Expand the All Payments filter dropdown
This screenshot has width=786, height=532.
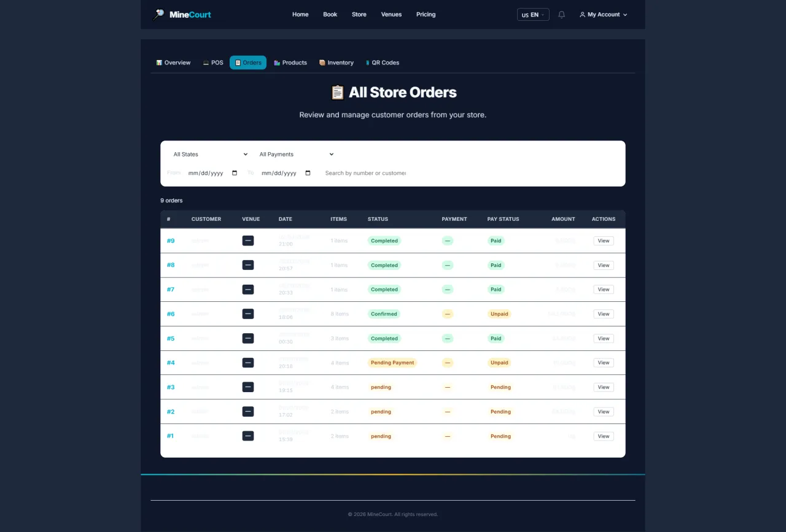(296, 155)
